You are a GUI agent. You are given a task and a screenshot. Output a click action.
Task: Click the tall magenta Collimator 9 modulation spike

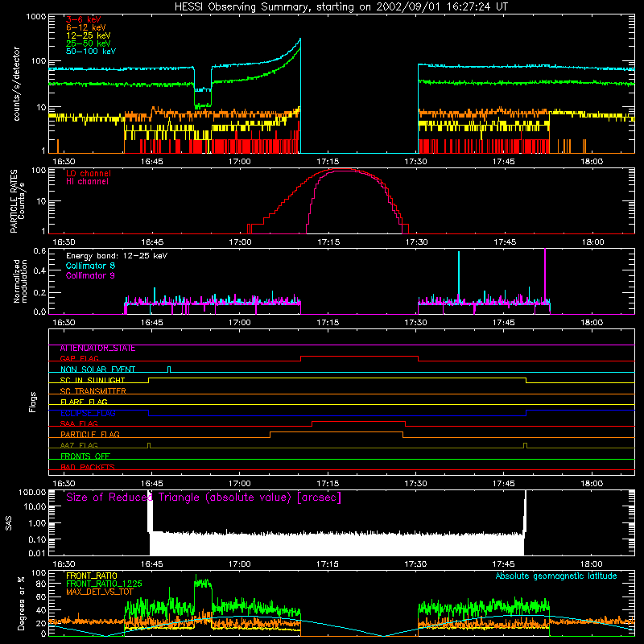(x=545, y=275)
